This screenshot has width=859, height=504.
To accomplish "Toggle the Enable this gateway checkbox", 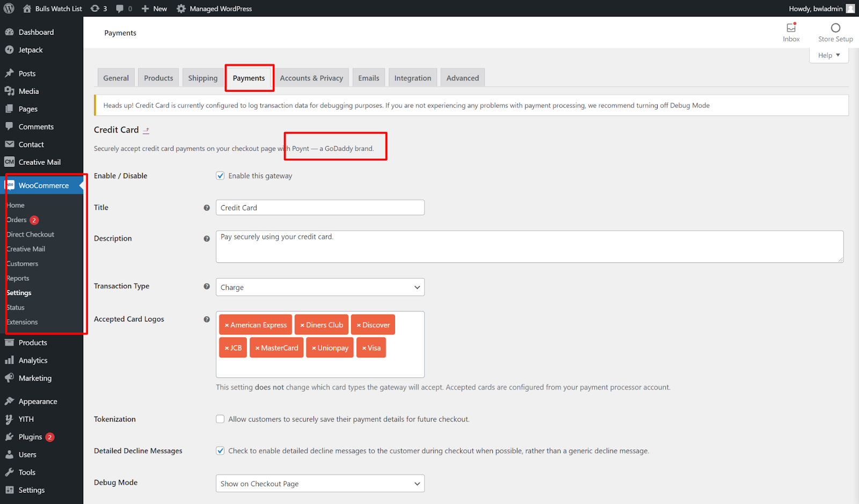I will 220,176.
